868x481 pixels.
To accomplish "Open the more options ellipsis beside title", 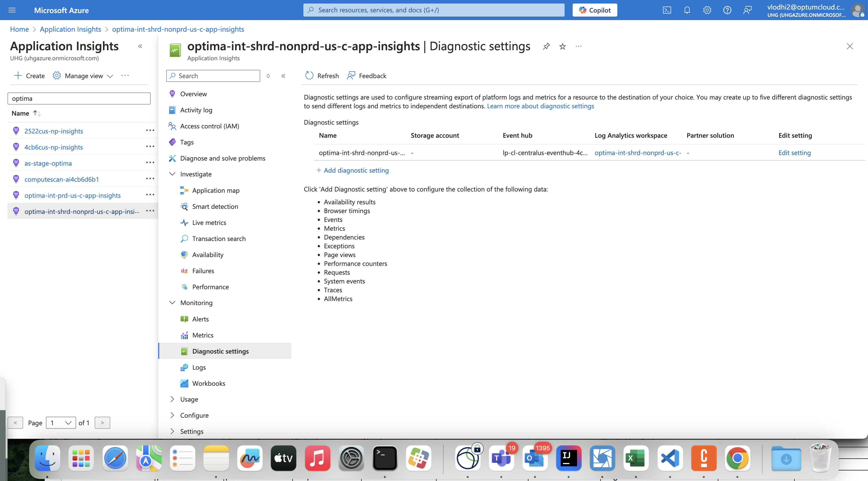I will click(579, 46).
